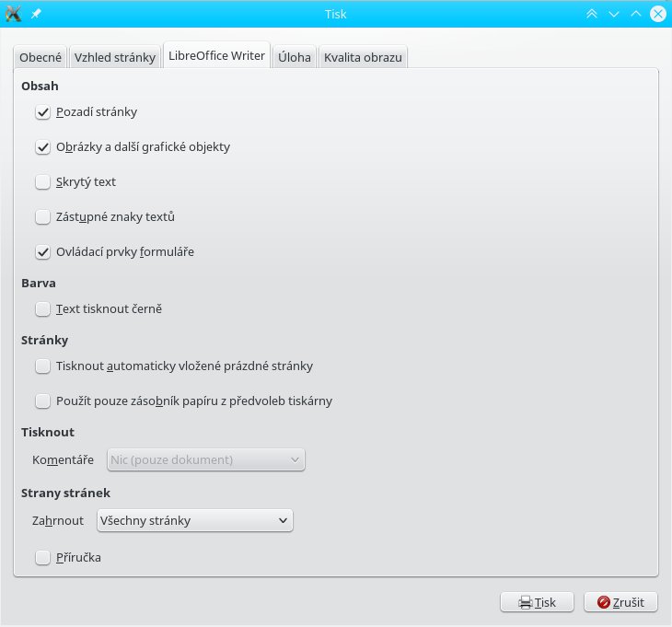Open the Kvalita obrazu tab
The height and width of the screenshot is (627, 672).
363,57
